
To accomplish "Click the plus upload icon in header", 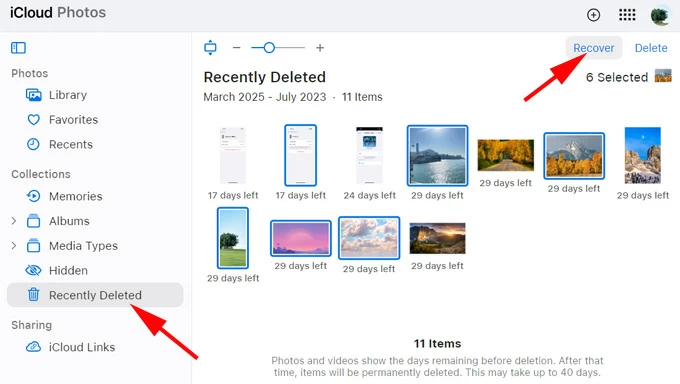I will (593, 15).
